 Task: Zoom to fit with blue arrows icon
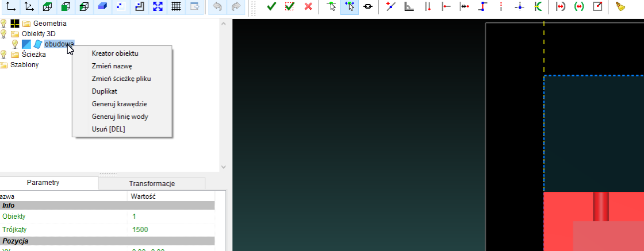[158, 6]
